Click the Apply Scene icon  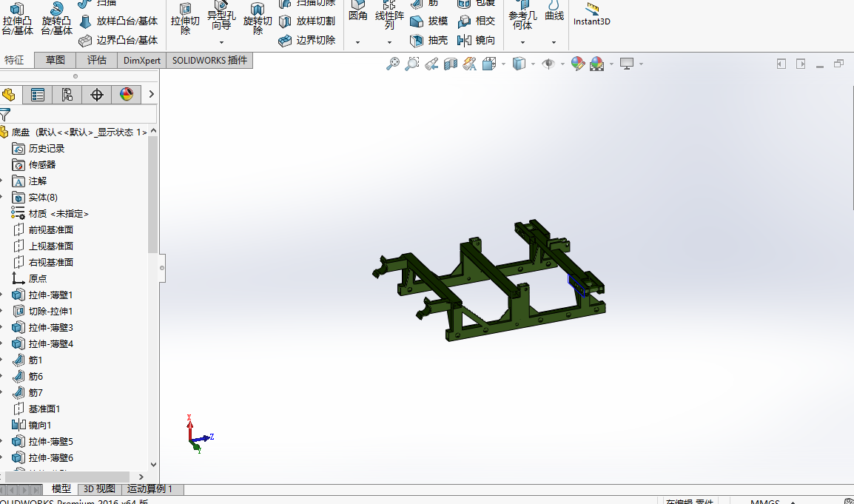tap(597, 64)
